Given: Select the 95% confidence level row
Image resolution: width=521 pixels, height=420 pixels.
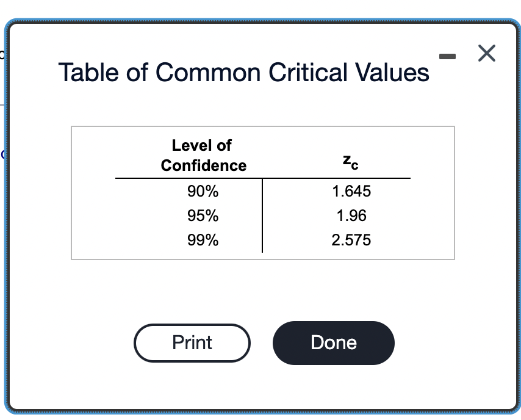Looking at the screenshot, I should coord(202,215).
